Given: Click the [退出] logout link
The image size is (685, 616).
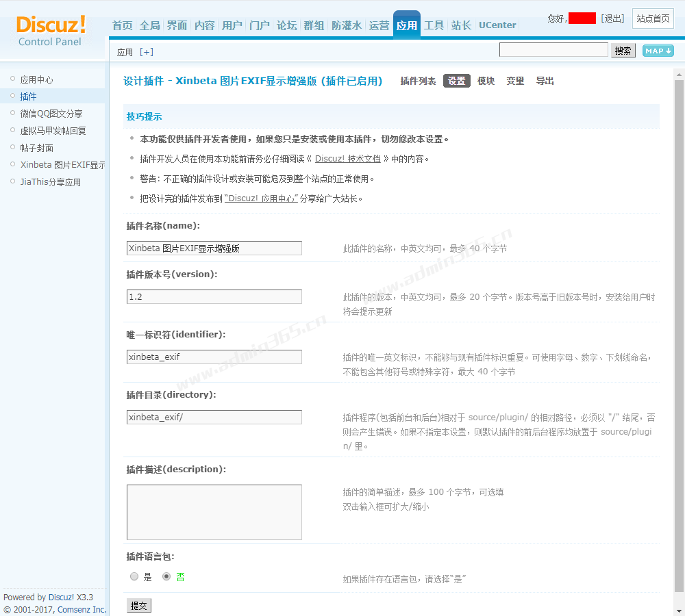Looking at the screenshot, I should point(612,18).
